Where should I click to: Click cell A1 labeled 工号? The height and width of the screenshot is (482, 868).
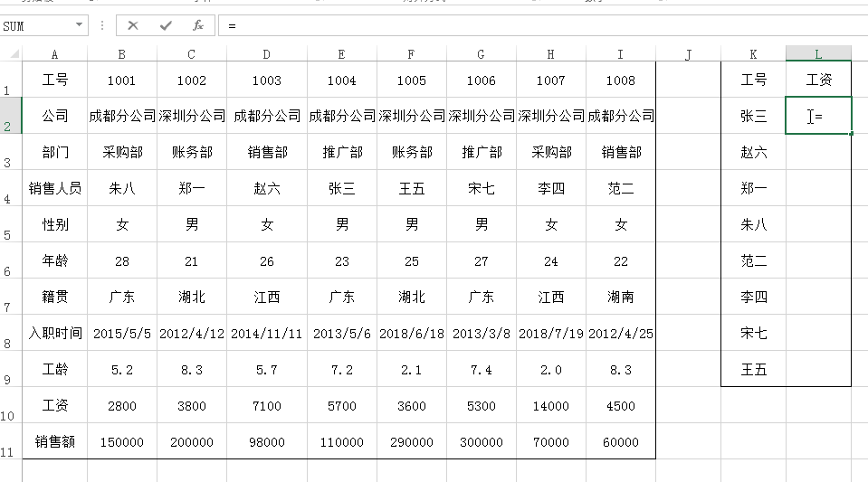pyautogui.click(x=55, y=80)
